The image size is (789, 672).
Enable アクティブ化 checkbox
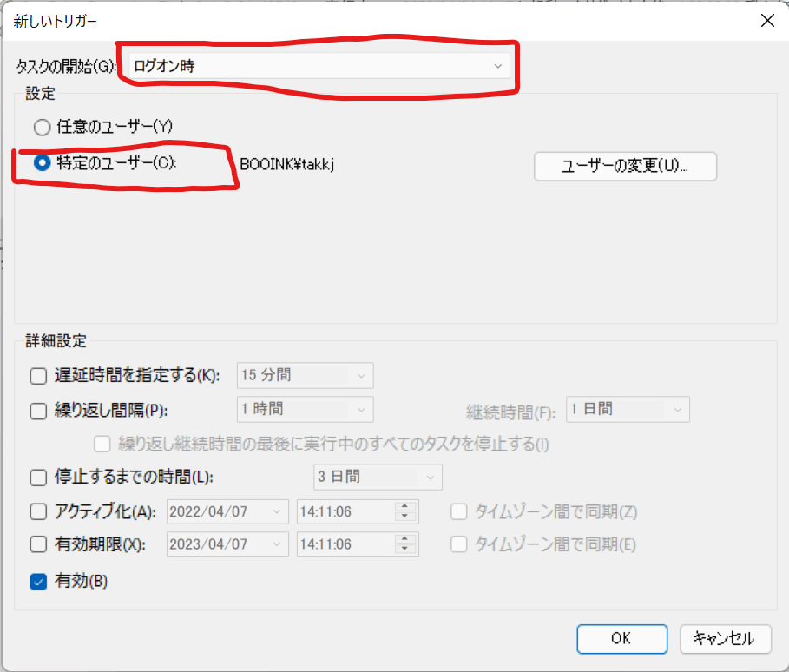coord(38,512)
